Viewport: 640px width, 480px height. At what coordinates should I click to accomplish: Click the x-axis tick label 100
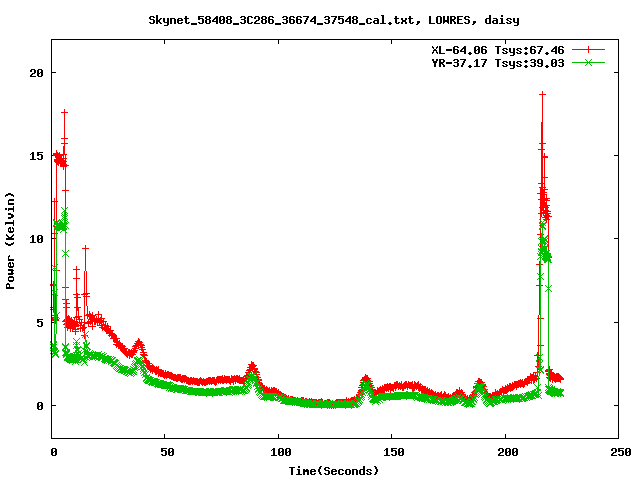[281, 452]
